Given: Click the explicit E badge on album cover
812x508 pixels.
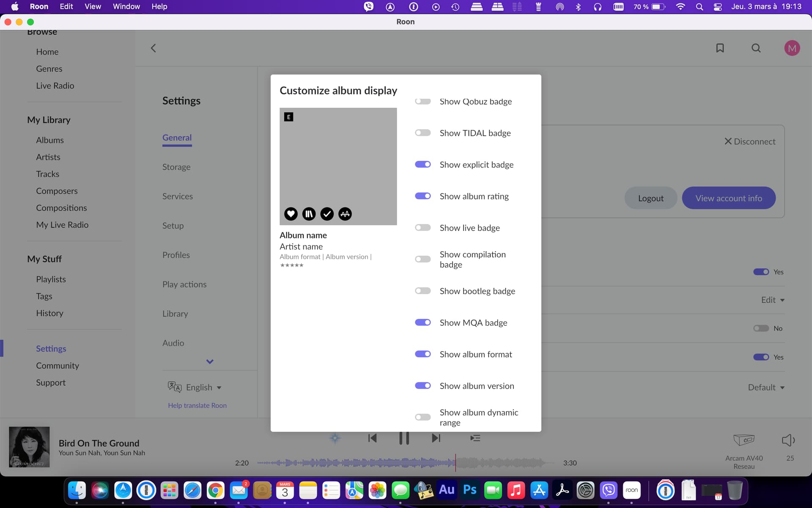Looking at the screenshot, I should pyautogui.click(x=288, y=117).
